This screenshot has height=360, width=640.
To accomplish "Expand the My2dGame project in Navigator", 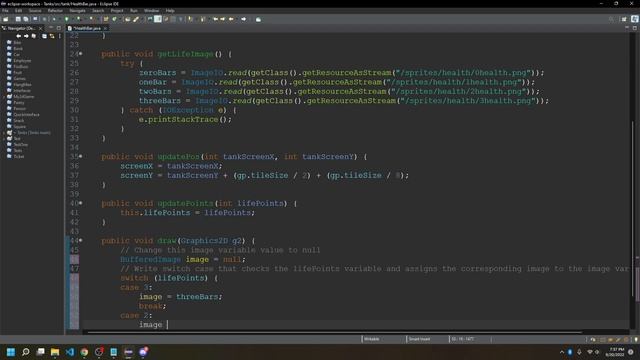I will coord(4,97).
